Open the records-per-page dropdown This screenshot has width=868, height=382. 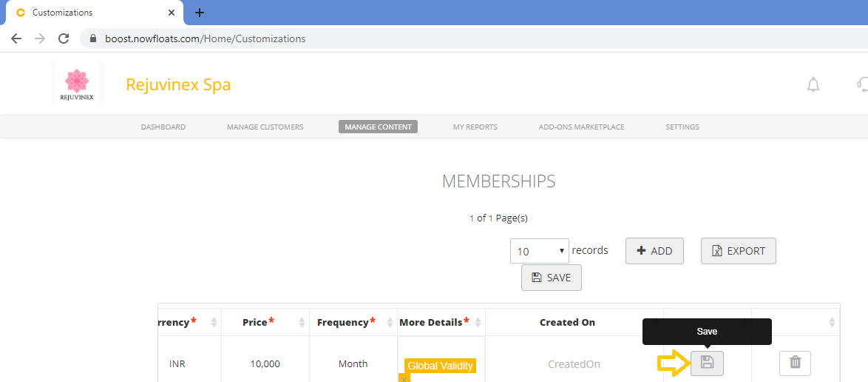coord(540,251)
